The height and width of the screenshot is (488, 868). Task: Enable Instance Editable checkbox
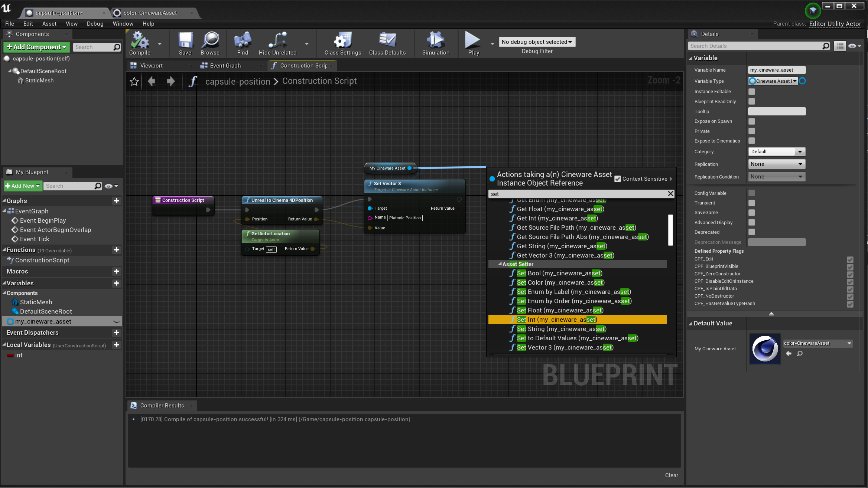click(752, 92)
